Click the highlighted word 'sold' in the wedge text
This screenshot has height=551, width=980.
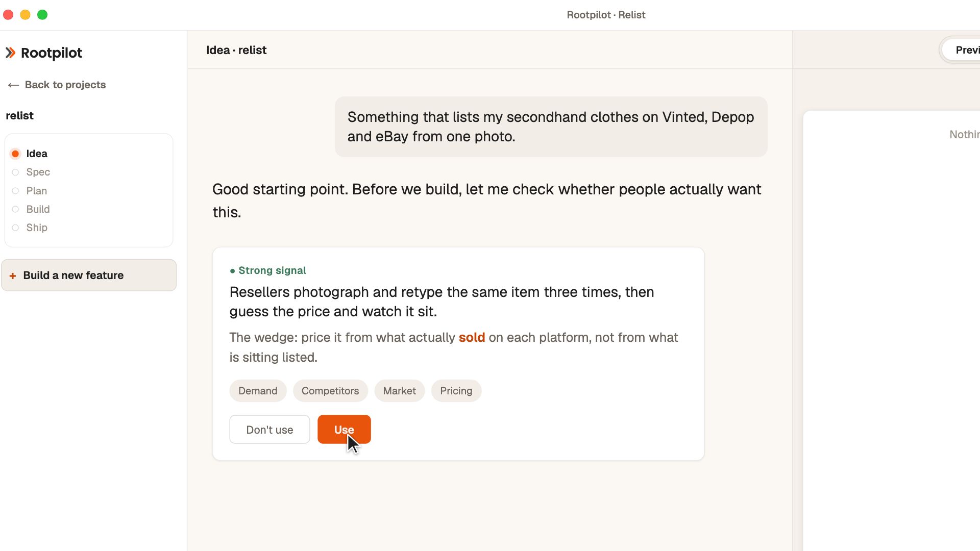(x=472, y=338)
